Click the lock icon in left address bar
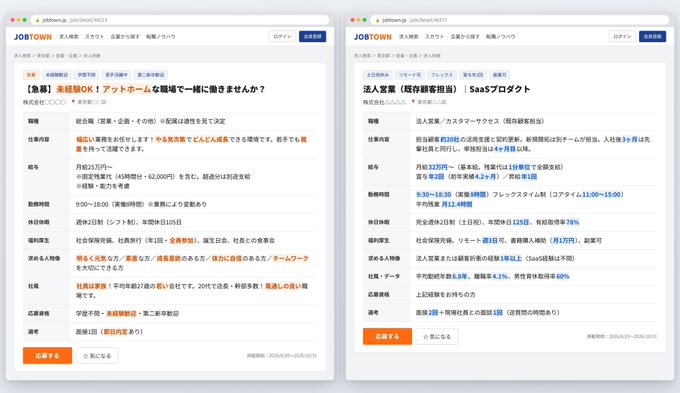680x393 pixels. tap(38, 20)
